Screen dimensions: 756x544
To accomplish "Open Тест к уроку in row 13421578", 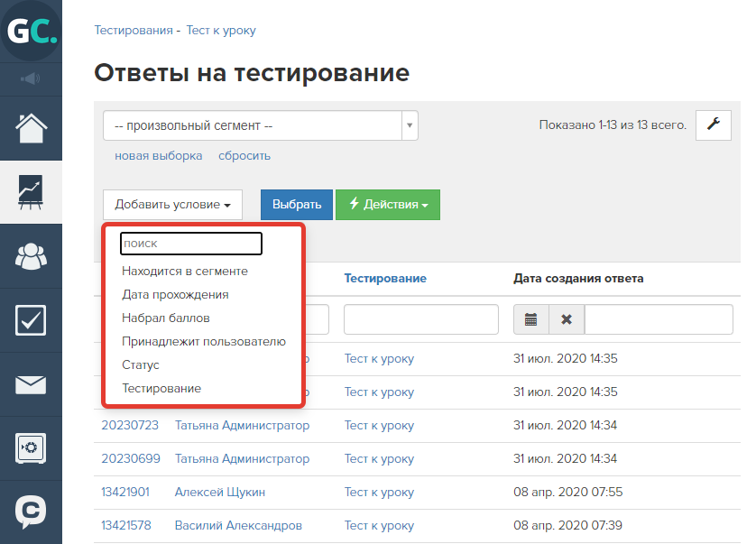I will (x=379, y=525).
